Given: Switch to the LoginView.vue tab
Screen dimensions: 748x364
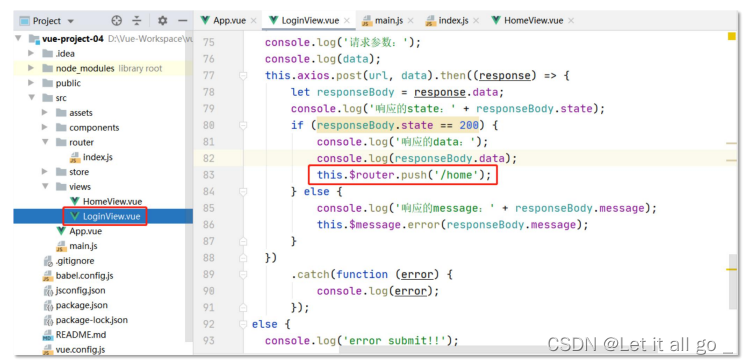Looking at the screenshot, I should coord(310,21).
